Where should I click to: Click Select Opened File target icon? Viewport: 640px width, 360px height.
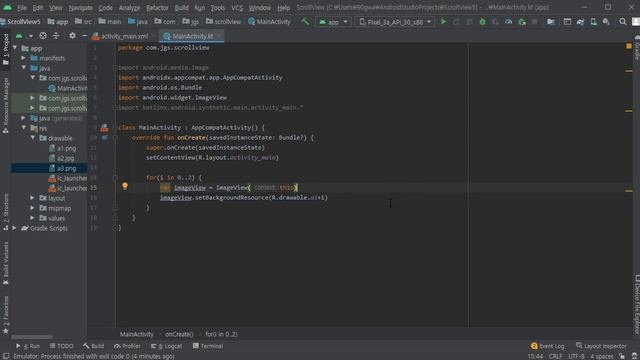(x=42, y=36)
